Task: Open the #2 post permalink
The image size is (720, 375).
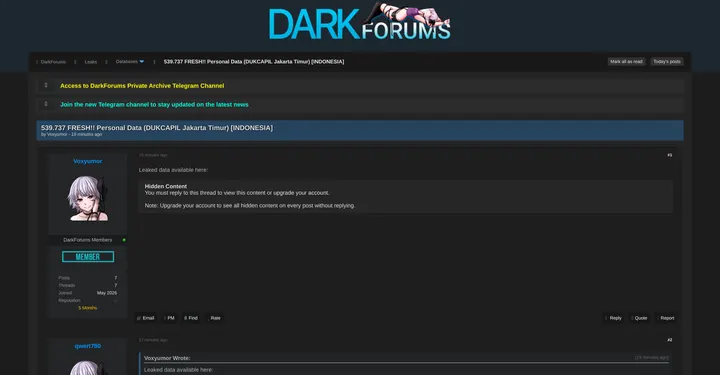Action: click(669, 340)
